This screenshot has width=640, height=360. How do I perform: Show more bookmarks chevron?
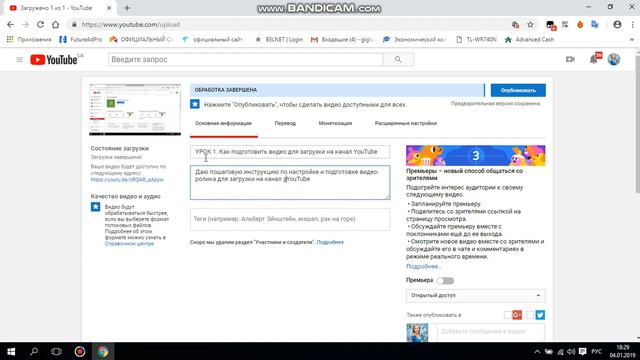tap(632, 40)
